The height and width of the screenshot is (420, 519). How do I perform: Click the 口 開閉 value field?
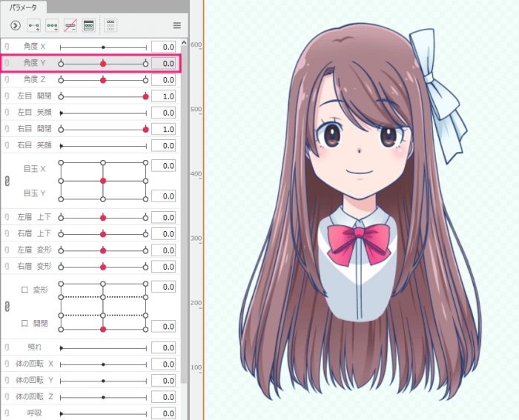(x=164, y=327)
